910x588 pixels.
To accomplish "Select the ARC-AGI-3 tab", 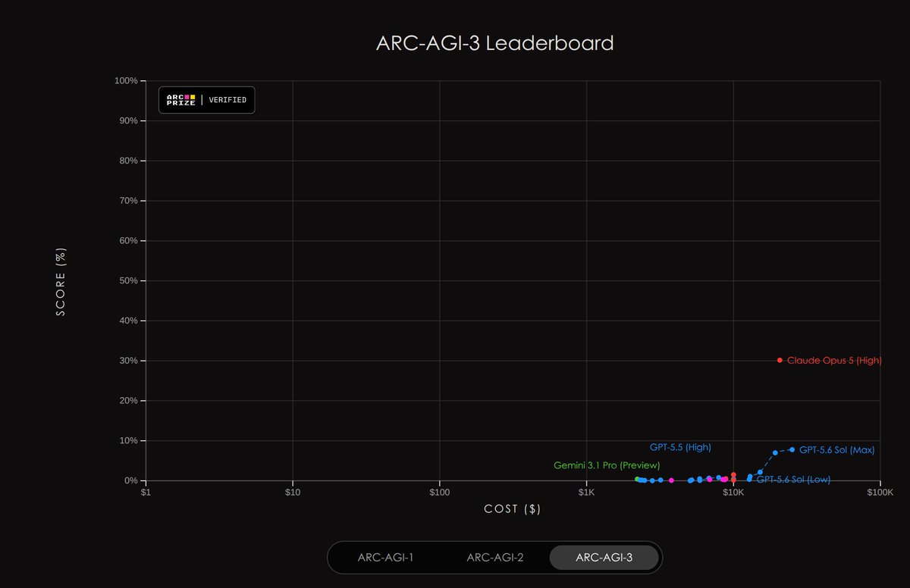I will coord(604,558).
